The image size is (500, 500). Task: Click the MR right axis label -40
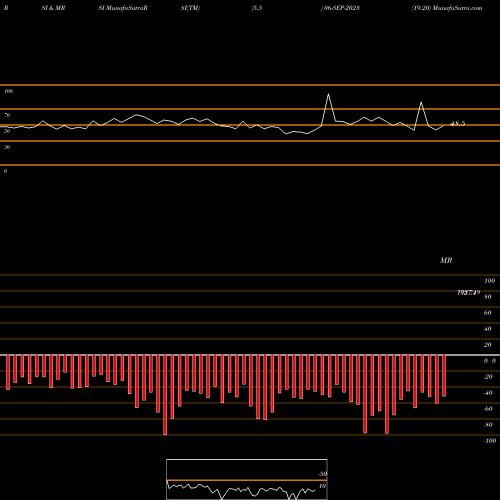coord(488,393)
